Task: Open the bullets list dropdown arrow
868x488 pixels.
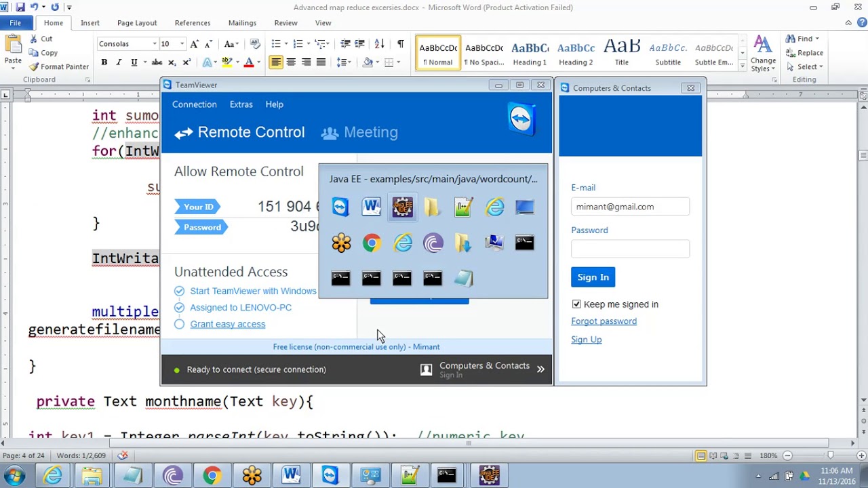Action: [285, 44]
